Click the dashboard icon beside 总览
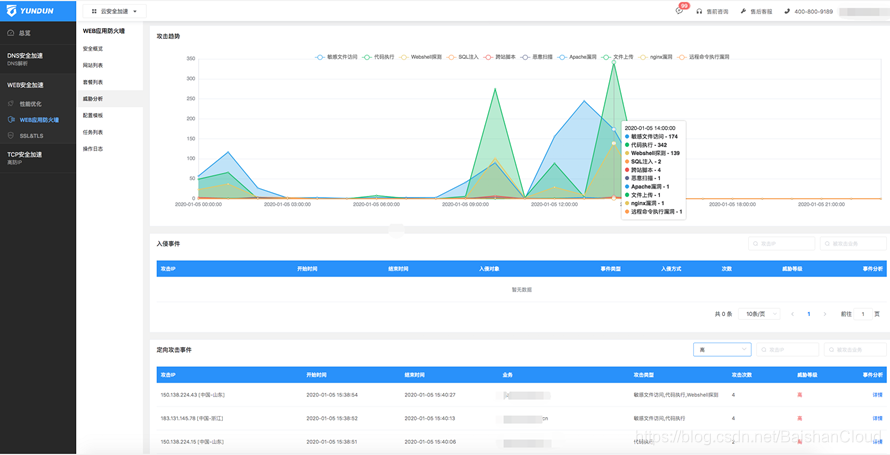This screenshot has width=890, height=455. 11,33
